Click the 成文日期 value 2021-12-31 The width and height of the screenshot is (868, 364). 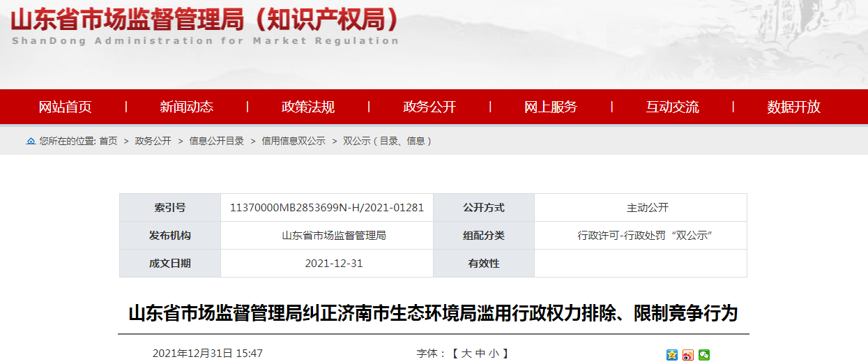click(x=334, y=264)
